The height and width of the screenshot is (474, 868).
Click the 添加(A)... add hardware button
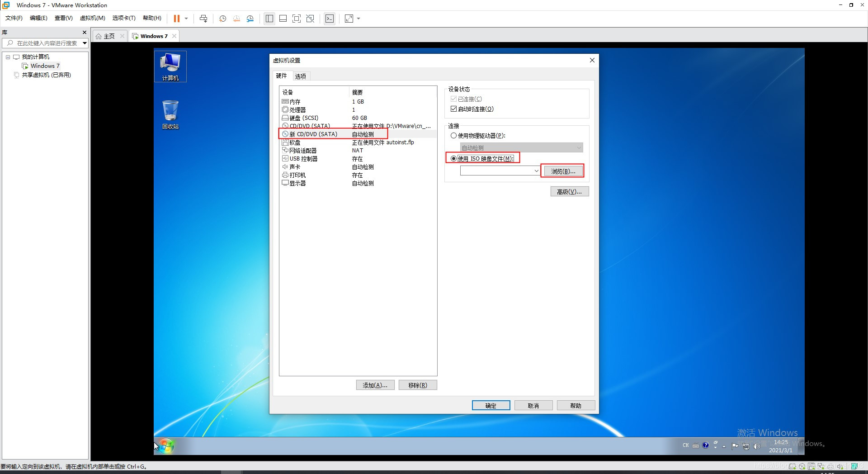[375, 385]
